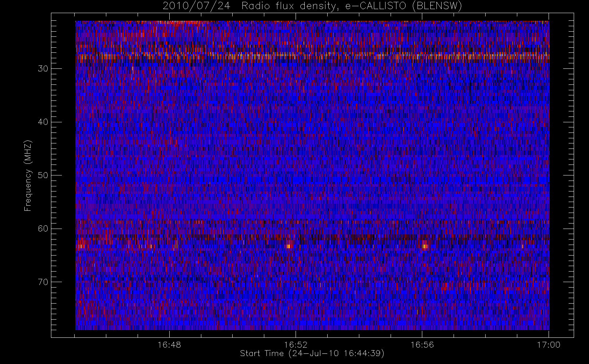Select the 16:52 time tick label
This screenshot has height=364, width=589.
(x=296, y=345)
